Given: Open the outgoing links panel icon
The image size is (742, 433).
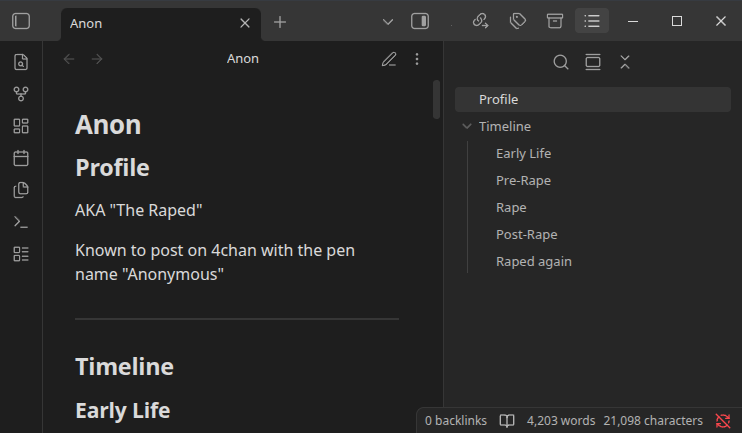Looking at the screenshot, I should [x=480, y=21].
